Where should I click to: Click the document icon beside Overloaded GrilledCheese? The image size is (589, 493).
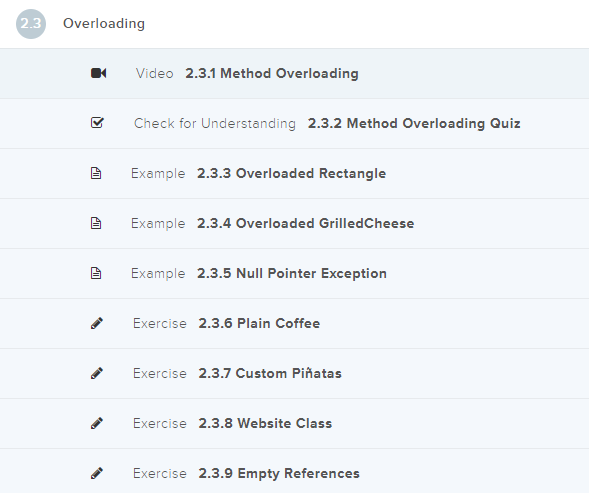[x=96, y=223]
